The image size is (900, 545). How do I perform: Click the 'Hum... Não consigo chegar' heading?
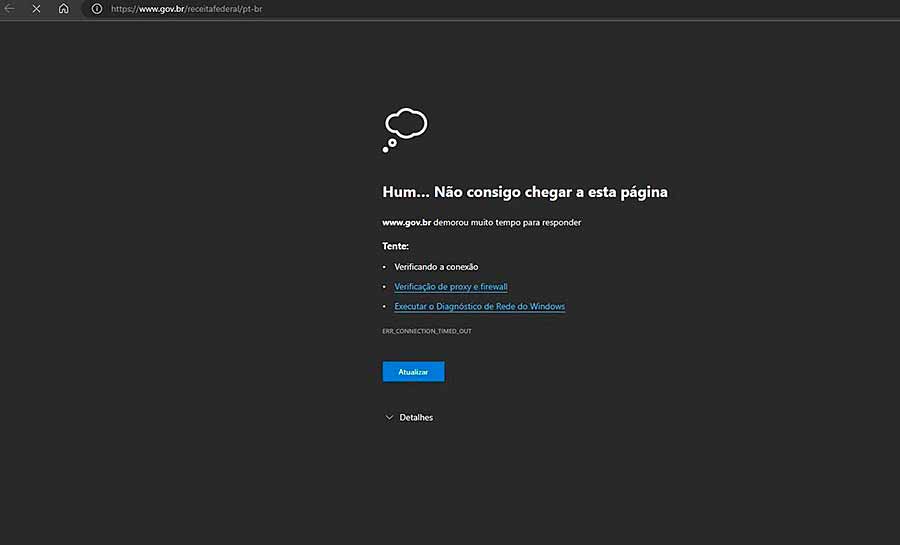tap(525, 192)
